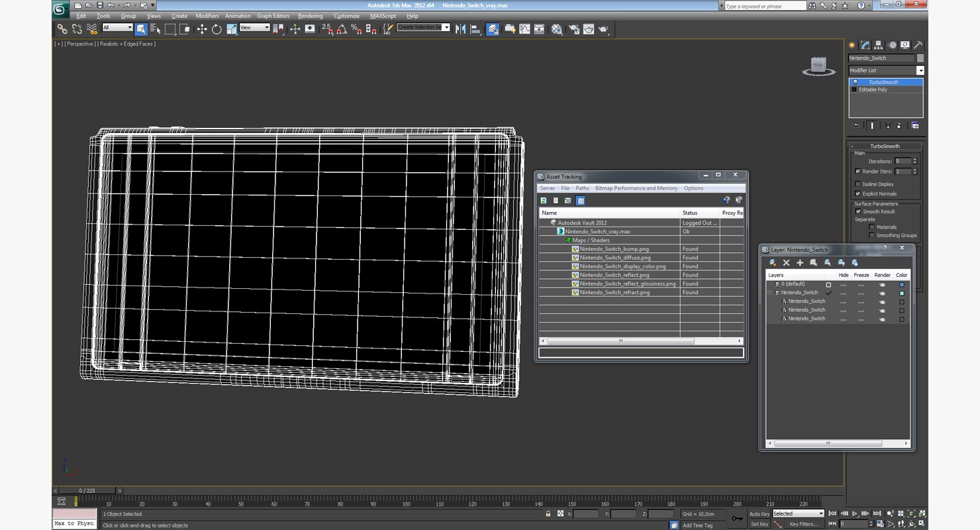Switch to Display command panel tab

pyautogui.click(x=905, y=45)
